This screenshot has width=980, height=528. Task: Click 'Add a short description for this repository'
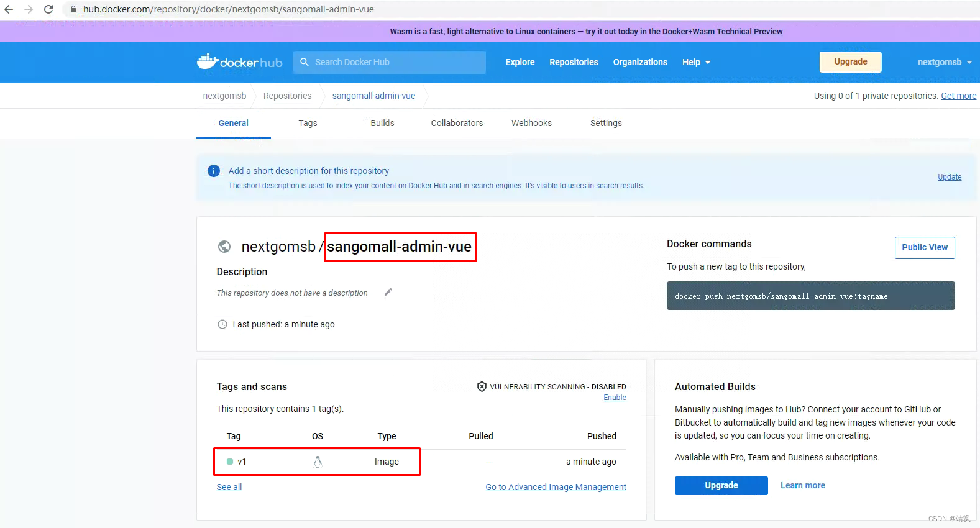point(309,171)
